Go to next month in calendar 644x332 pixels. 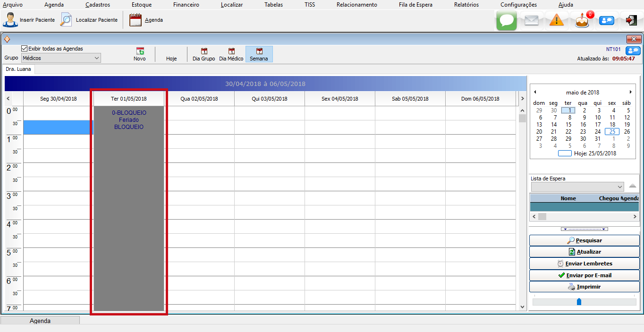point(630,92)
